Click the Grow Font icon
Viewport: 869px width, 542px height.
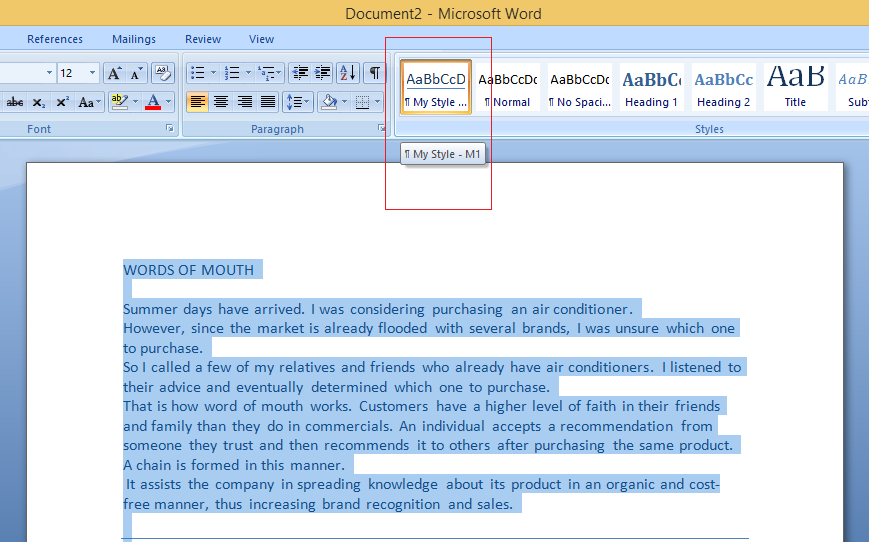[x=114, y=73]
